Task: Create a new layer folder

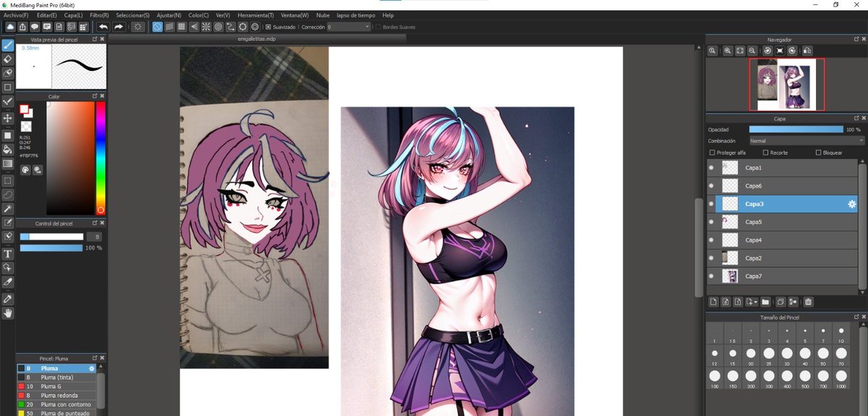Action: click(x=765, y=302)
